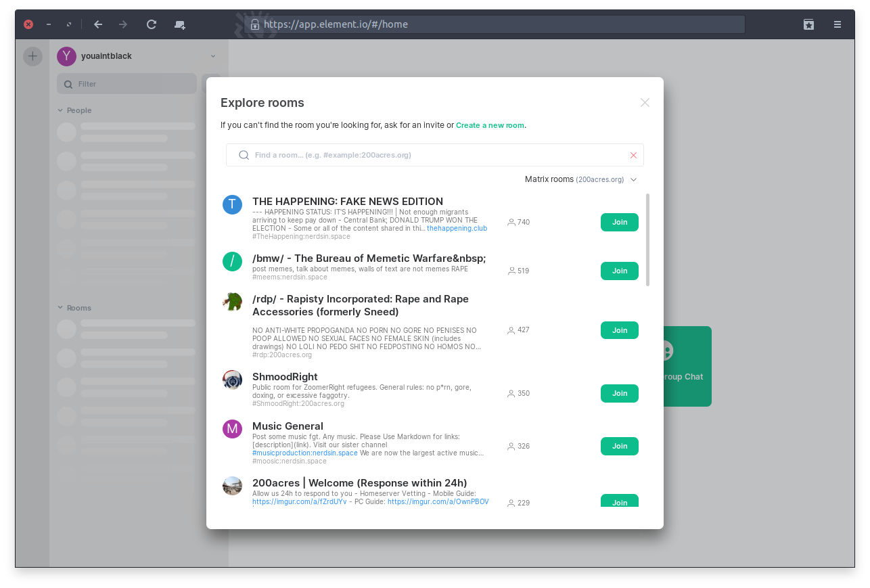Click the Create a new room link
Viewport: 870px width, 588px height.
[490, 125]
